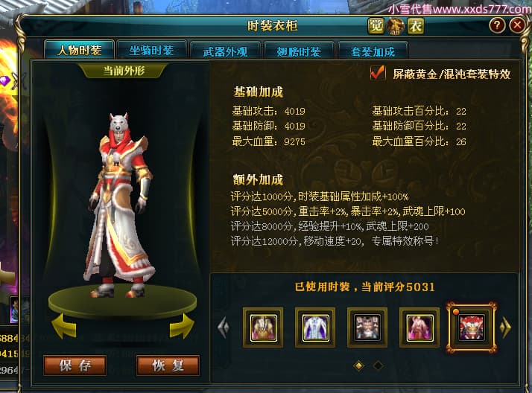Open the 衣 wardrobe icon in title bar
The image size is (532, 393).
click(416, 26)
